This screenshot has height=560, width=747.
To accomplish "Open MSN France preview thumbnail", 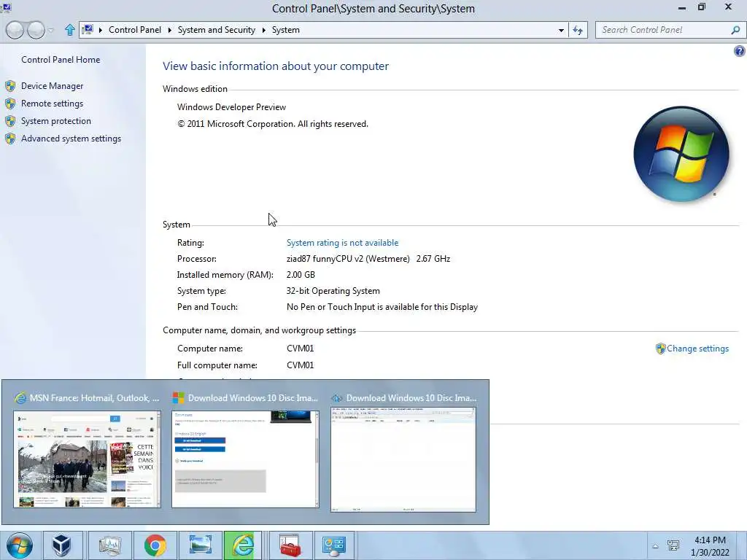I will (88, 459).
